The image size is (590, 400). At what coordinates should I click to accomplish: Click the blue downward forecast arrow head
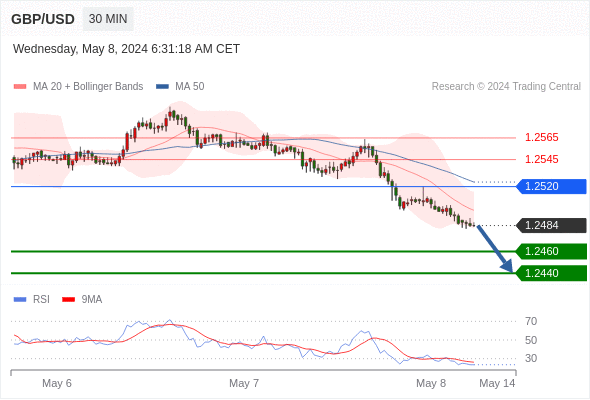(508, 266)
